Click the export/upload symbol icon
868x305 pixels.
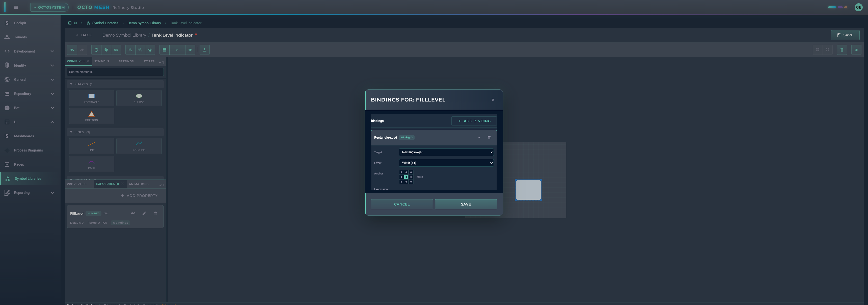[204, 49]
